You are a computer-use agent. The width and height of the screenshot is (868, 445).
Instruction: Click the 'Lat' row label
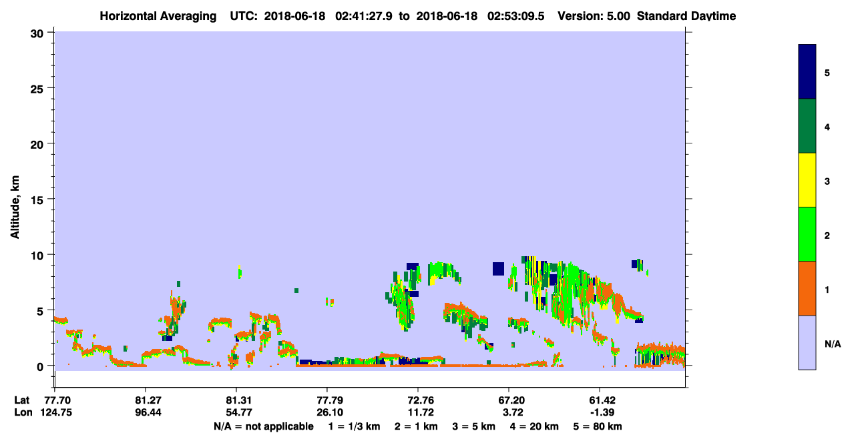tap(22, 400)
